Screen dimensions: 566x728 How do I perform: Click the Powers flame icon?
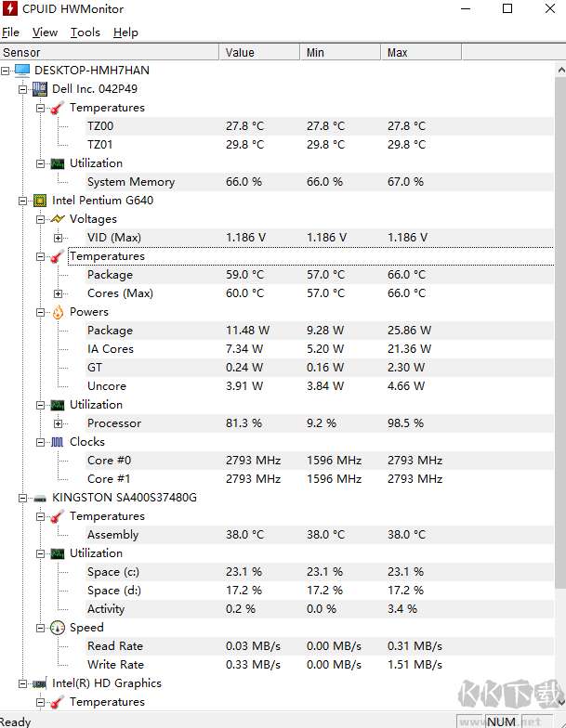tap(58, 312)
